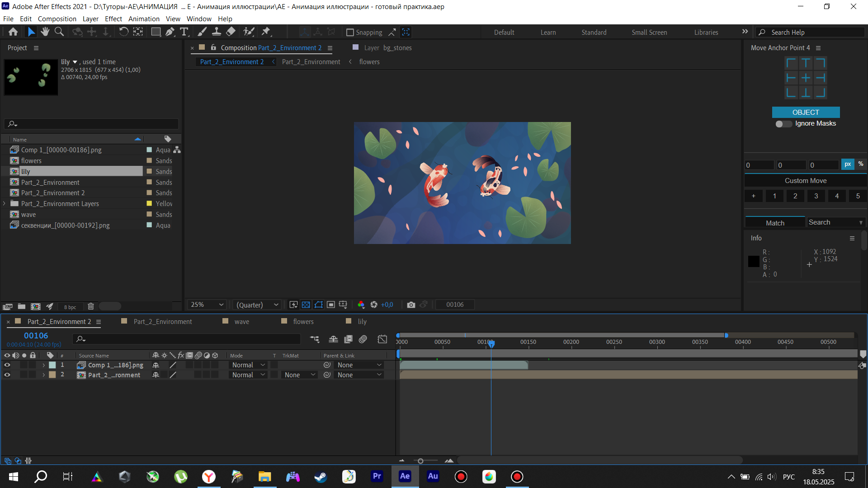Open the composition flowchart icon in timeline

tap(315, 339)
